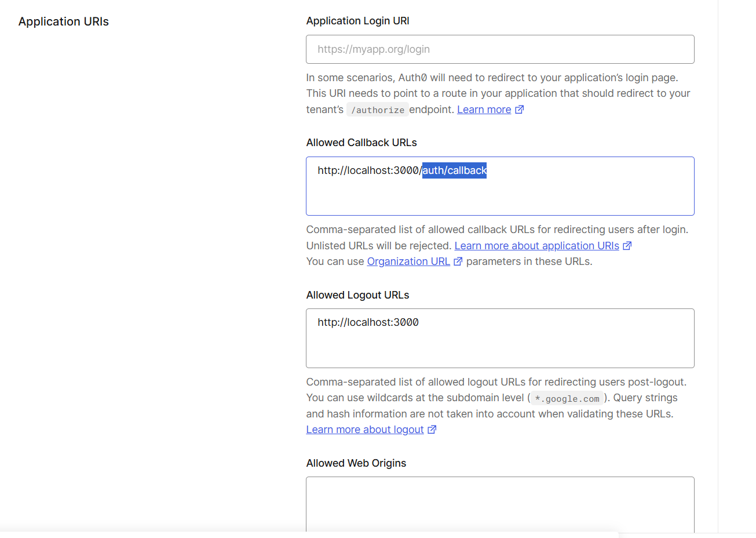Click inside the Allowed Callback URLs textarea

(x=500, y=186)
